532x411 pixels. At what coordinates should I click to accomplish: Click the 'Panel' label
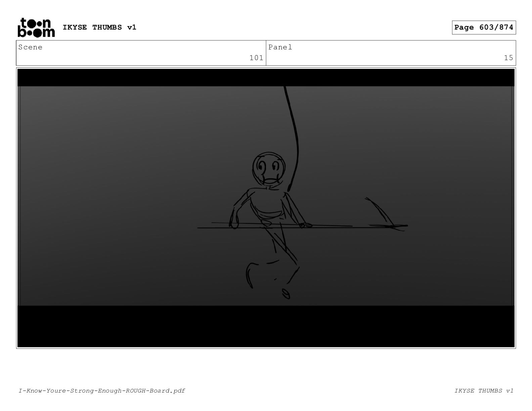(280, 47)
